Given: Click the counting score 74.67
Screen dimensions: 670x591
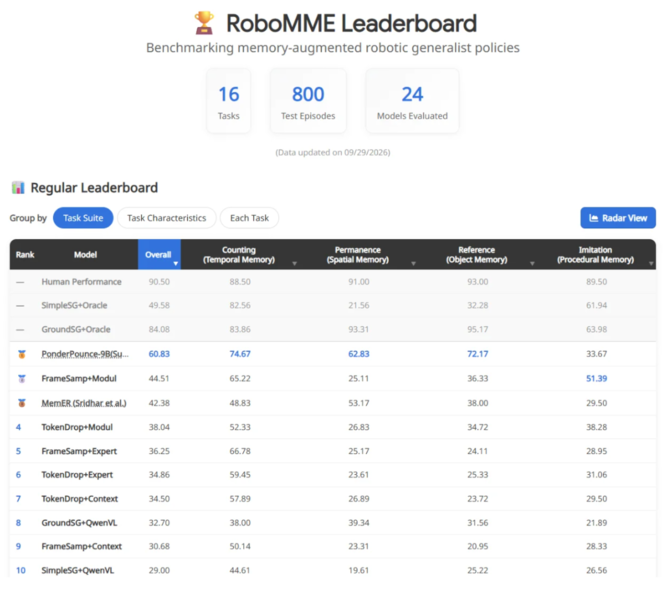Looking at the screenshot, I should [x=240, y=354].
